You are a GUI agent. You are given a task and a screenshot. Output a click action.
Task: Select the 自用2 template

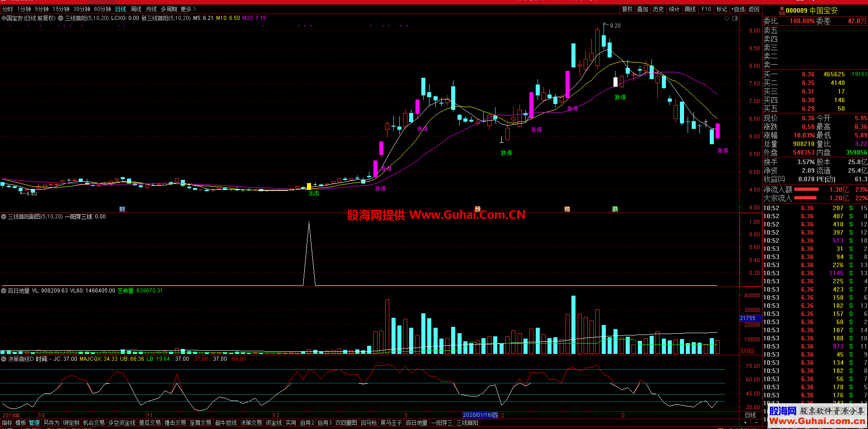tap(307, 423)
